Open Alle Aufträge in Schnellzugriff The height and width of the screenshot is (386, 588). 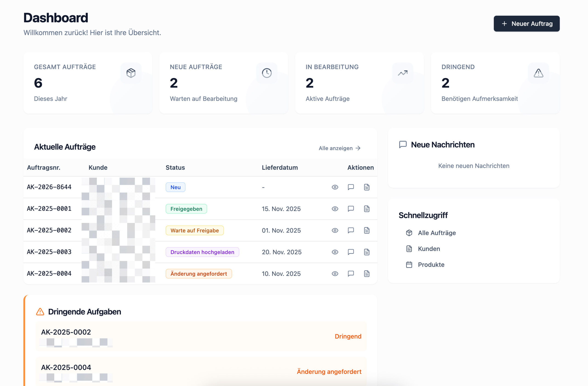coord(436,233)
